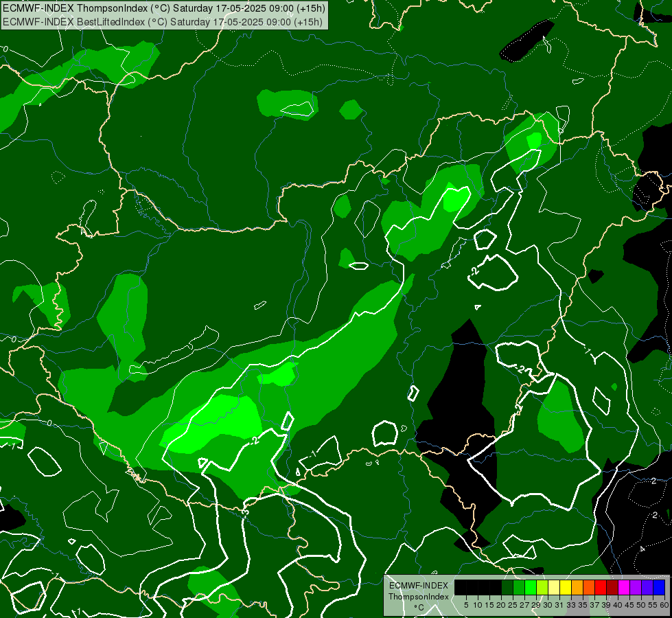Click the legend's ThompsonIndex label
The width and height of the screenshot is (672, 618).
click(419, 597)
